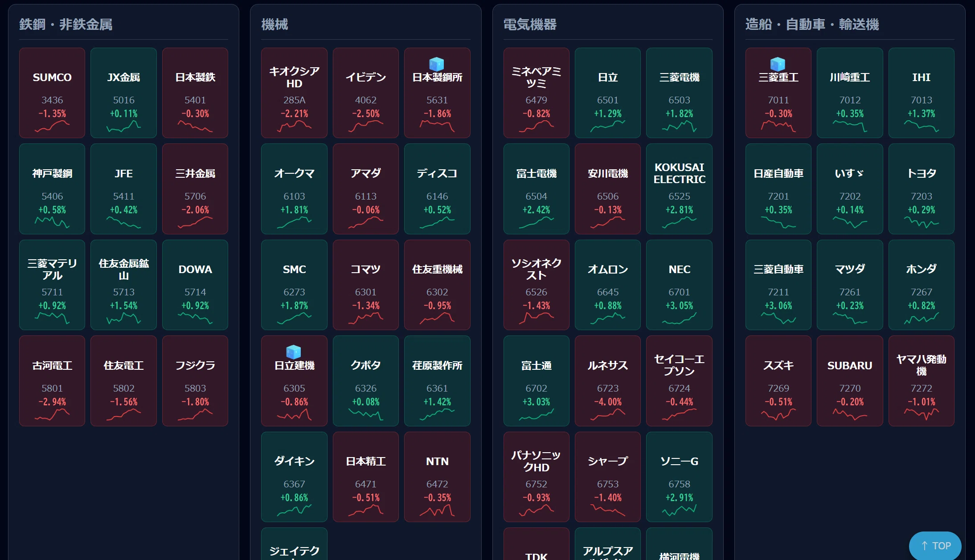The image size is (975, 560).
Task: Open the 日本製鉄 5401 stock card
Action: 195,93
